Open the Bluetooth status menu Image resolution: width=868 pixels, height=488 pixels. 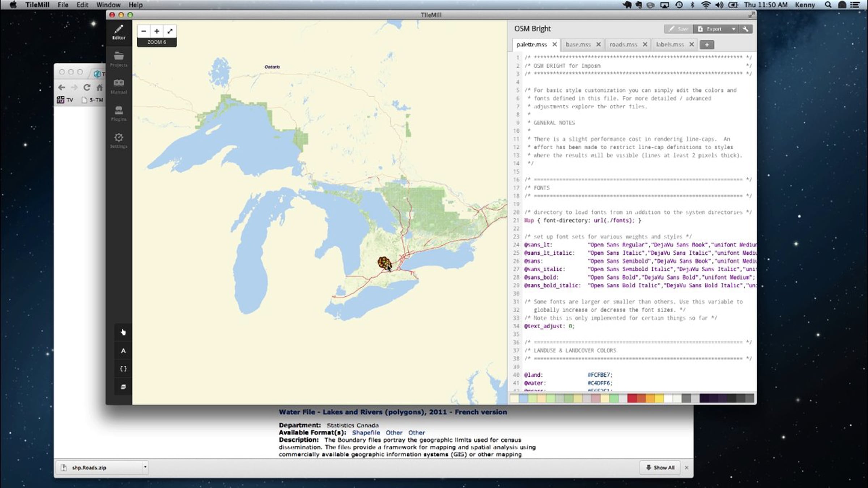tap(692, 5)
